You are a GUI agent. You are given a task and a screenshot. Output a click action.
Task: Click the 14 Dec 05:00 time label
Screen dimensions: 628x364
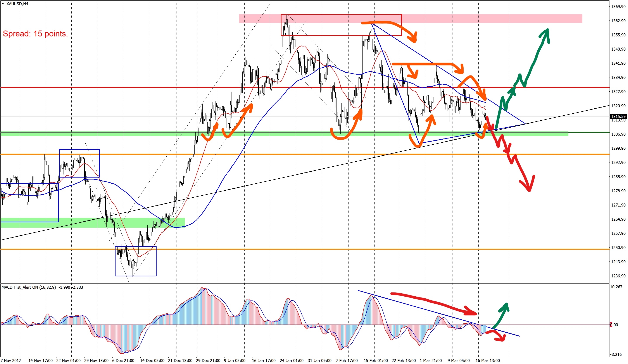pos(152,361)
